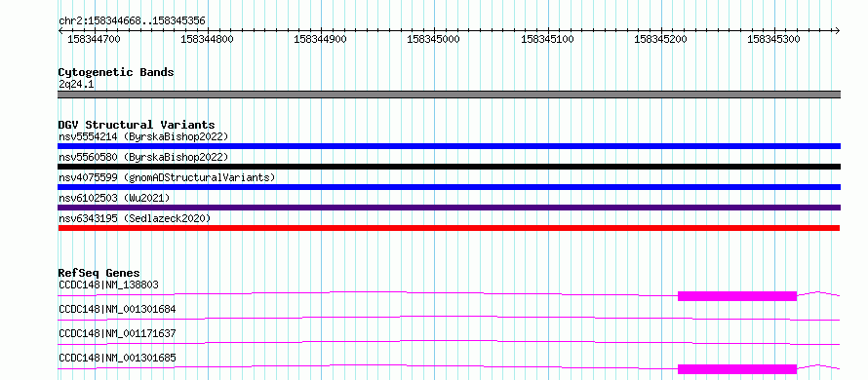Click the right arrowhead of the ruler
The width and height of the screenshot is (868, 380).
coord(838,30)
